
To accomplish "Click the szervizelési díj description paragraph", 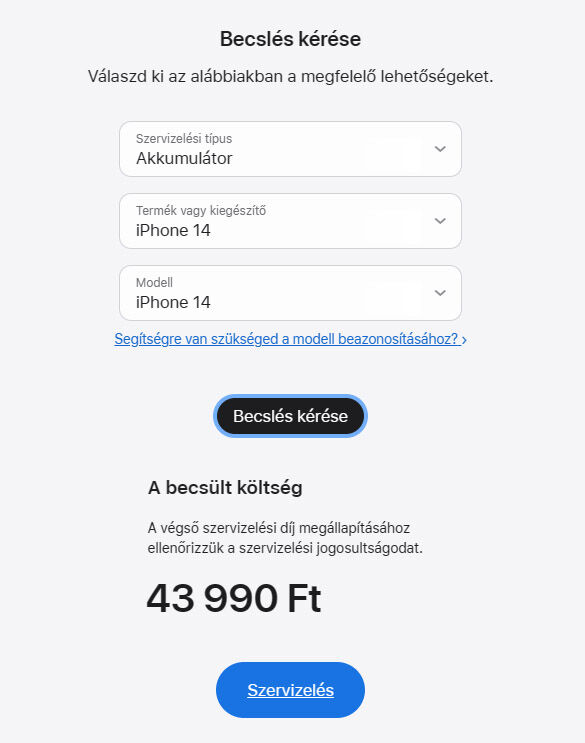I will 285,538.
